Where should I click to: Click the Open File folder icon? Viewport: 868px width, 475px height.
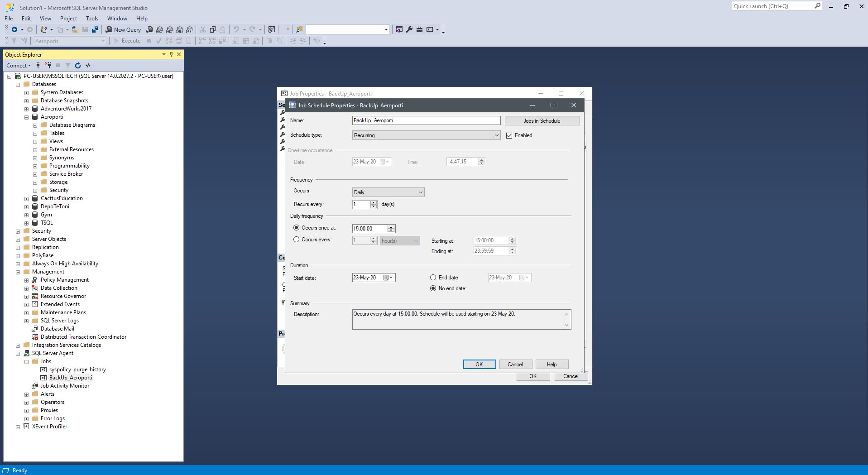[75, 29]
